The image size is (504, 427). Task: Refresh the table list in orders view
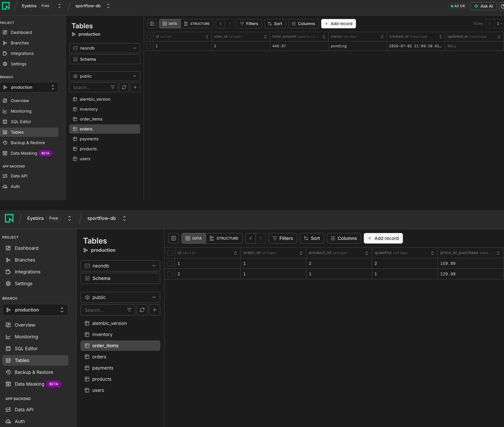click(124, 87)
